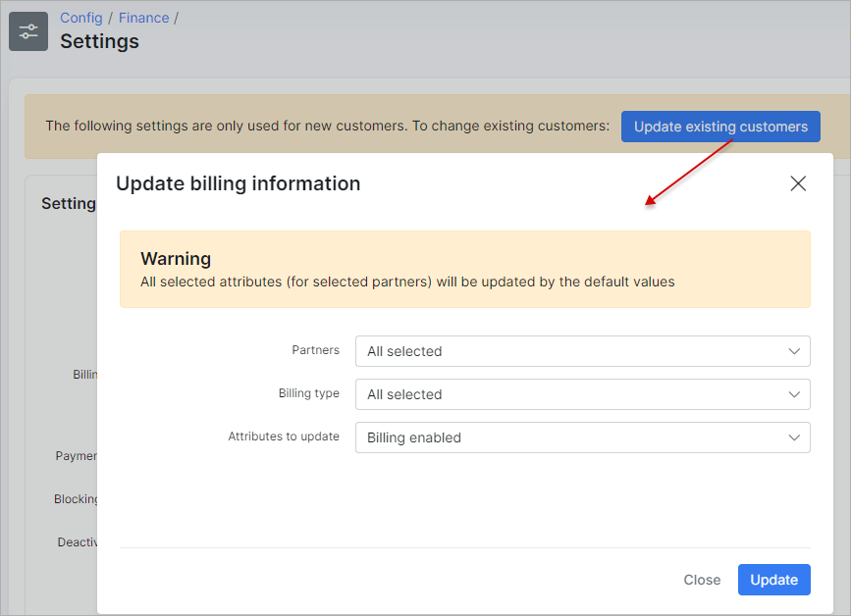Go to Config in the breadcrumb
This screenshot has height=616, width=851.
(80, 18)
